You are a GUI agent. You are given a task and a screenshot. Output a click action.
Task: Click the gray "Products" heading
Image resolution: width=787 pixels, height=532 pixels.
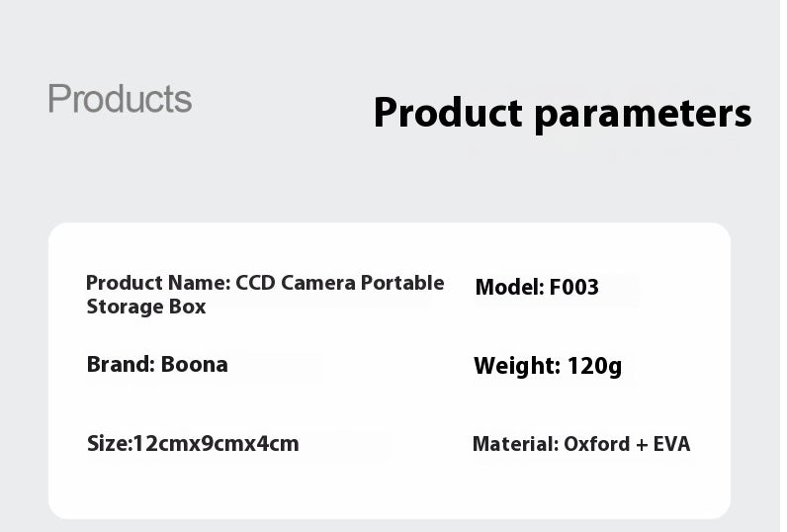click(x=120, y=99)
